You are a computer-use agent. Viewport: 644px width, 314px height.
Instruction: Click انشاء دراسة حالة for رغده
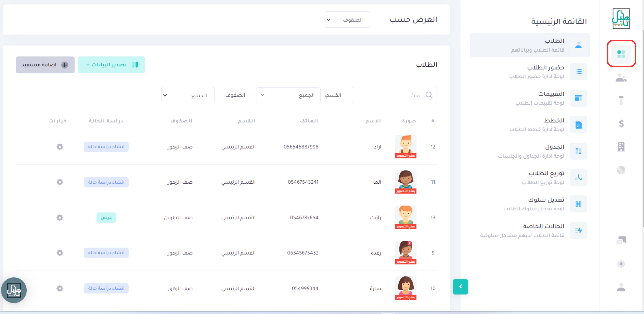(x=106, y=253)
